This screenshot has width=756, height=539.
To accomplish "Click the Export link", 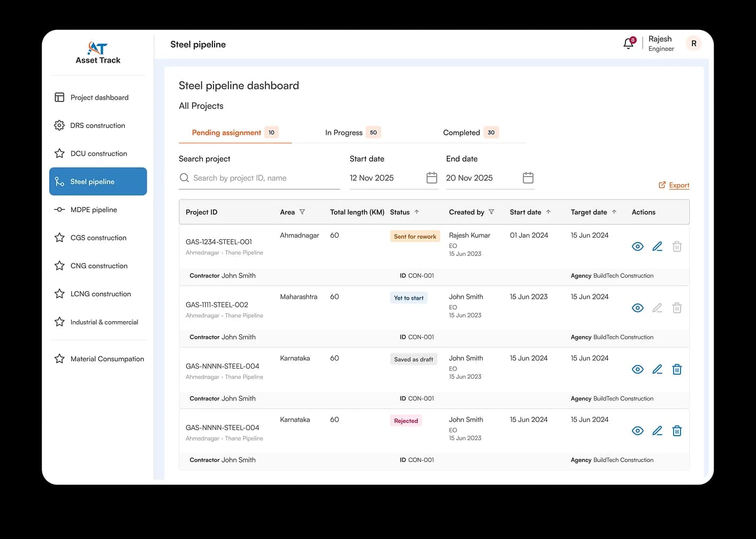I will [674, 185].
